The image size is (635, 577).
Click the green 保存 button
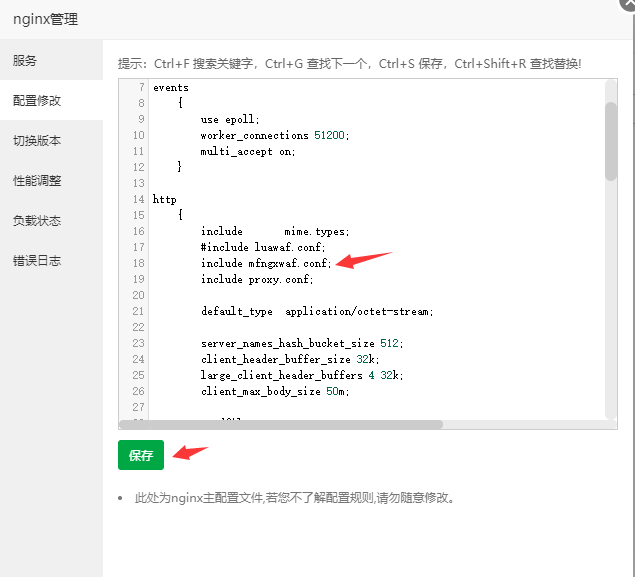[x=140, y=455]
